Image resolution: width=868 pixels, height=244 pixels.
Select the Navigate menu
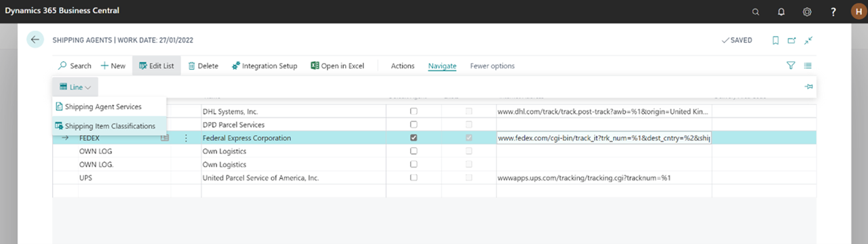coord(442,66)
